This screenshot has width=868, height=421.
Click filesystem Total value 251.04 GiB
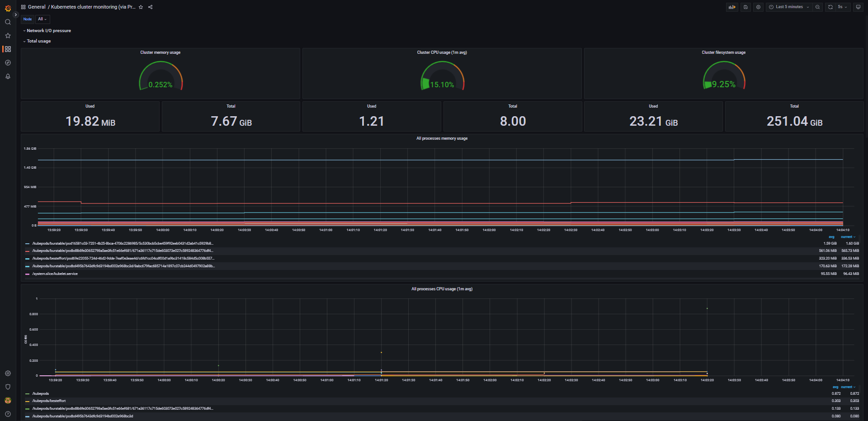794,121
